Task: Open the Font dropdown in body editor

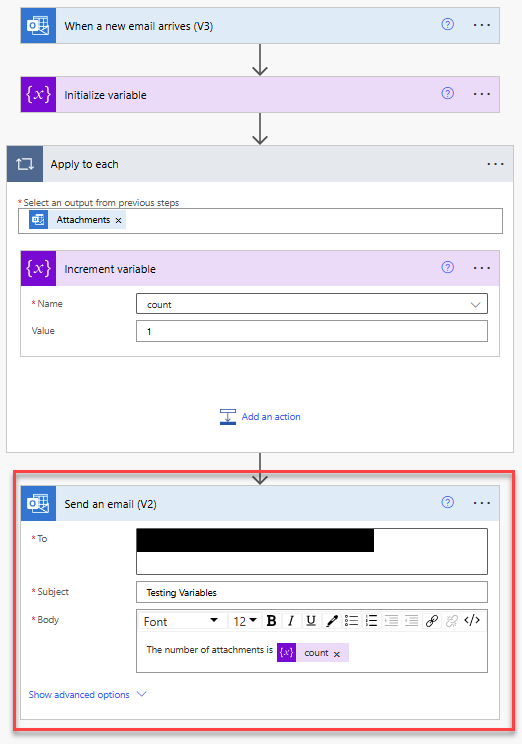Action: click(181, 621)
